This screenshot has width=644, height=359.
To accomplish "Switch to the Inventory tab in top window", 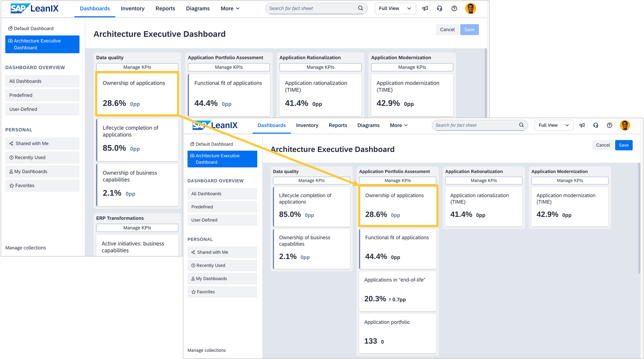I will click(132, 9).
